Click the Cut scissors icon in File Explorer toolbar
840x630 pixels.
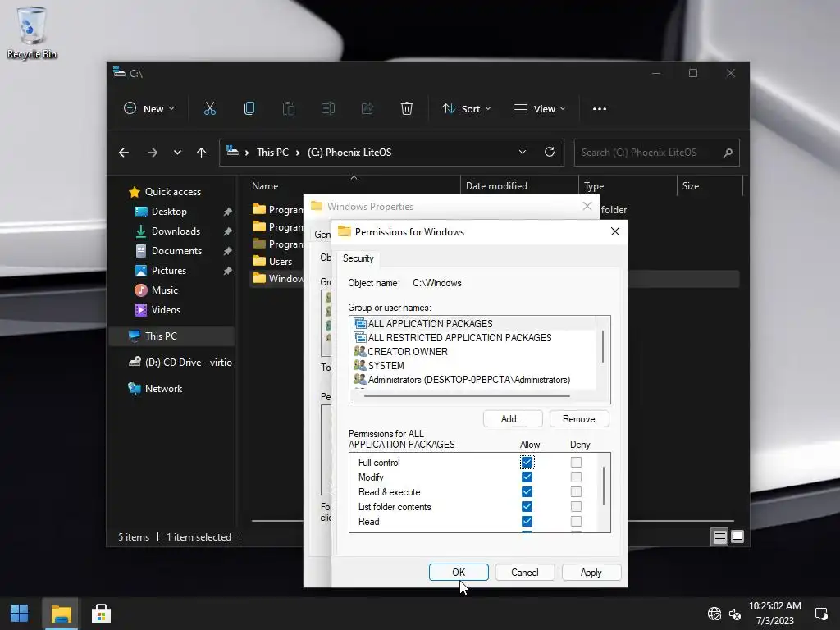point(210,109)
